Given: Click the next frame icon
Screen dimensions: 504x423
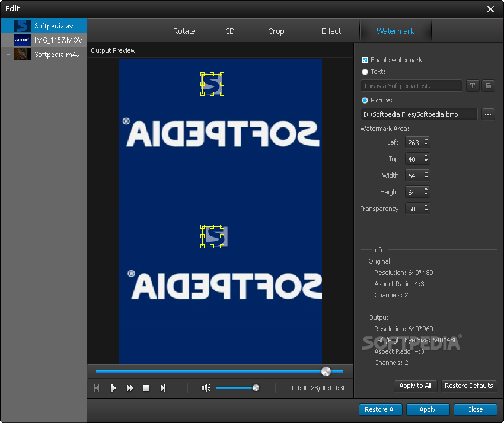Looking at the screenshot, I should [163, 388].
